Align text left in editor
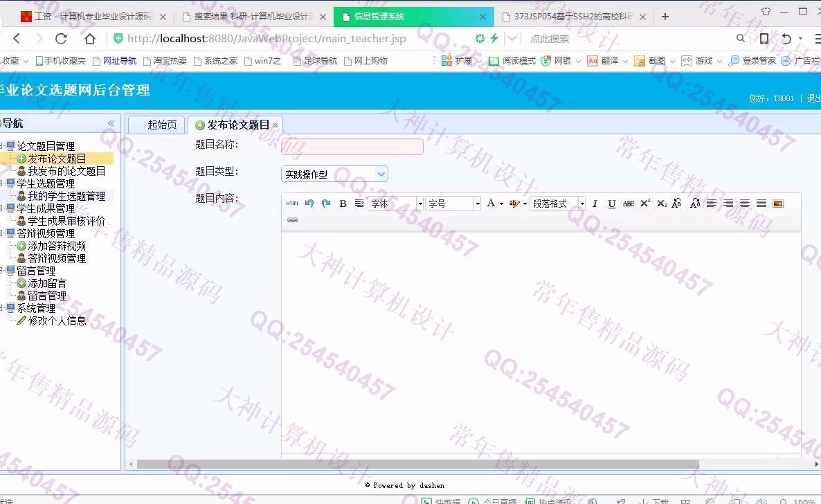821x504 pixels. point(711,204)
